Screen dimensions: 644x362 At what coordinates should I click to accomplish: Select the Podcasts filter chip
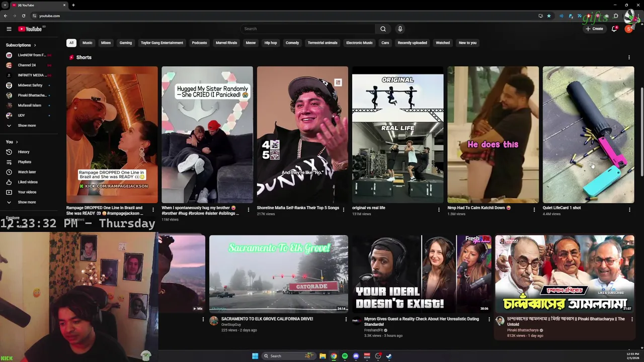pos(199,43)
